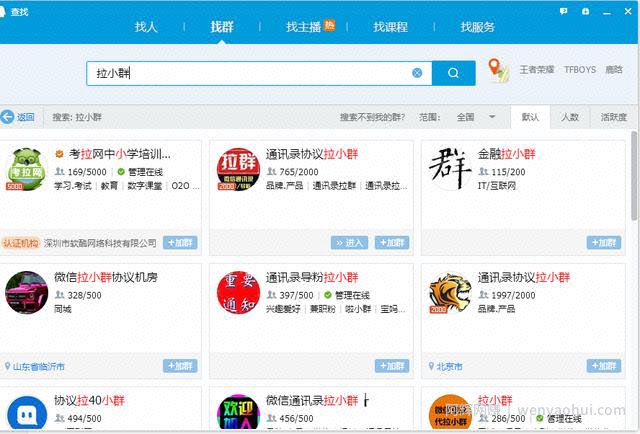
Task: Click the green 管理在线 icon on 考拉网 card
Action: pyautogui.click(x=121, y=171)
